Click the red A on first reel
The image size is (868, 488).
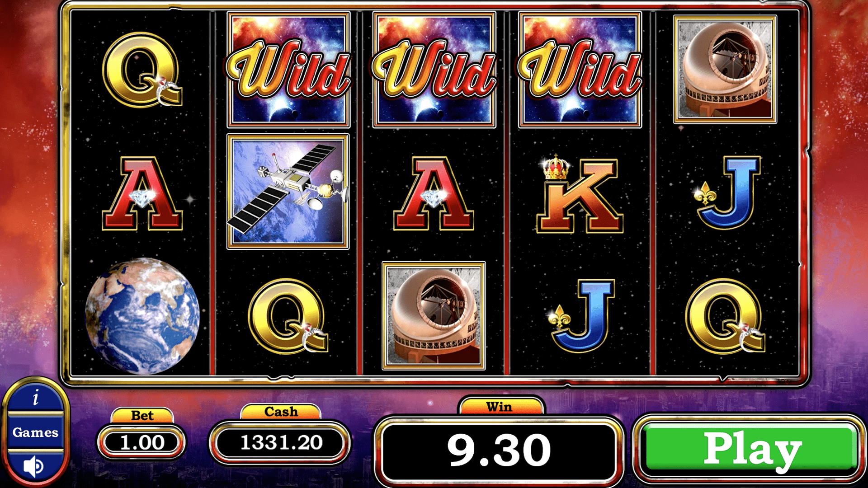[x=142, y=194]
